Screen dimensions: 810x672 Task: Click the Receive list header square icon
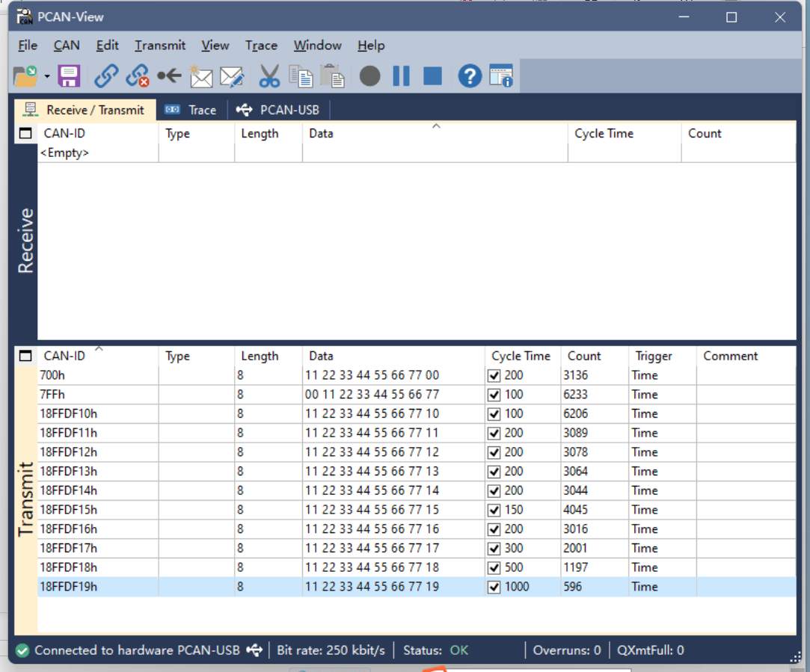click(25, 134)
